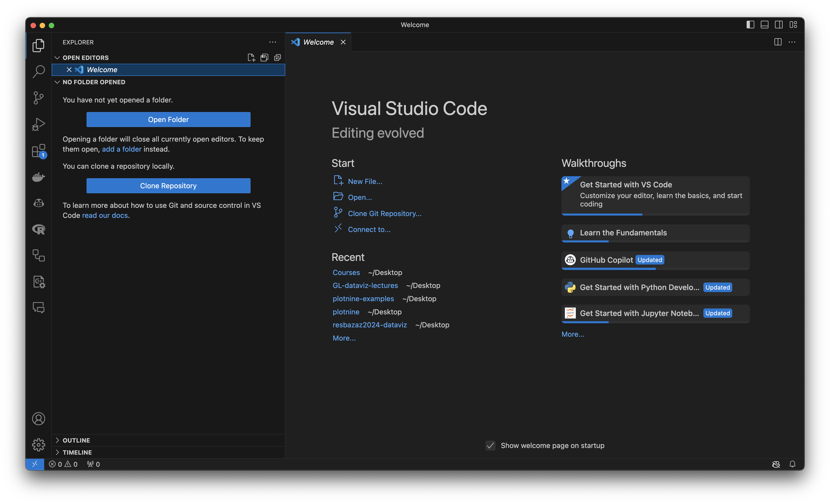Open the Explorer view in activity bar

tap(38, 45)
